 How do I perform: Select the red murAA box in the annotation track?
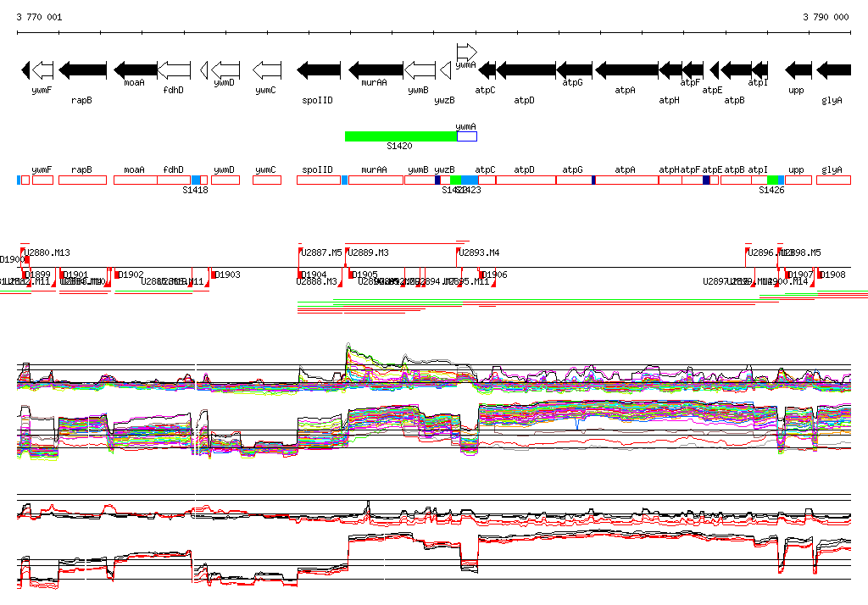click(376, 180)
